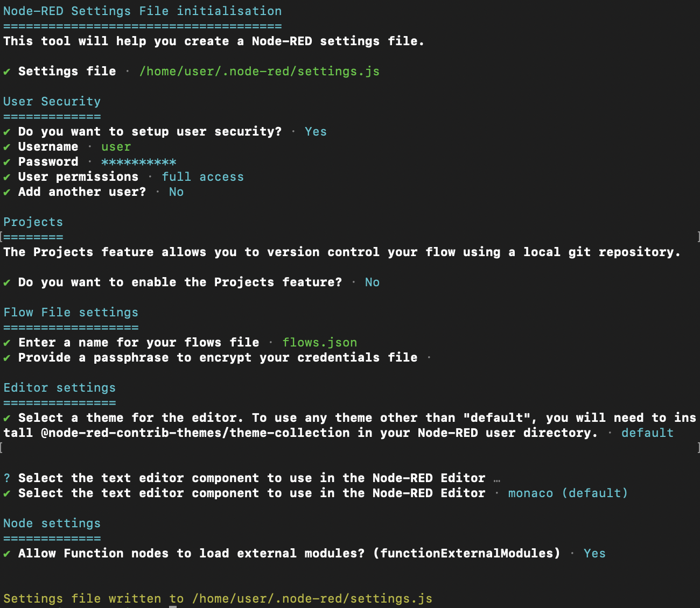Select the Yes answer for user security
Screen dimensions: 700x608
[x=316, y=132]
